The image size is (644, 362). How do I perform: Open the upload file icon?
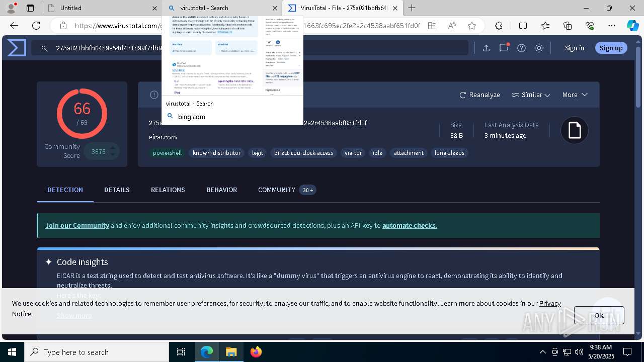click(x=486, y=48)
